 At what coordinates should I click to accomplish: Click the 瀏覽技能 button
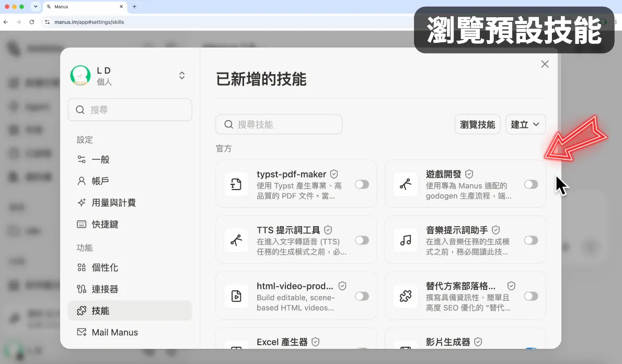478,124
